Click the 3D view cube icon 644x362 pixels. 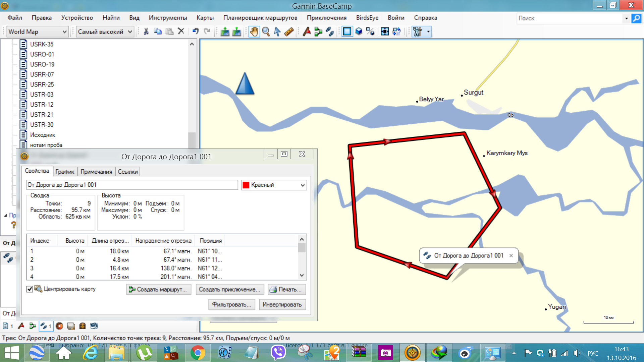pyautogui.click(x=359, y=32)
